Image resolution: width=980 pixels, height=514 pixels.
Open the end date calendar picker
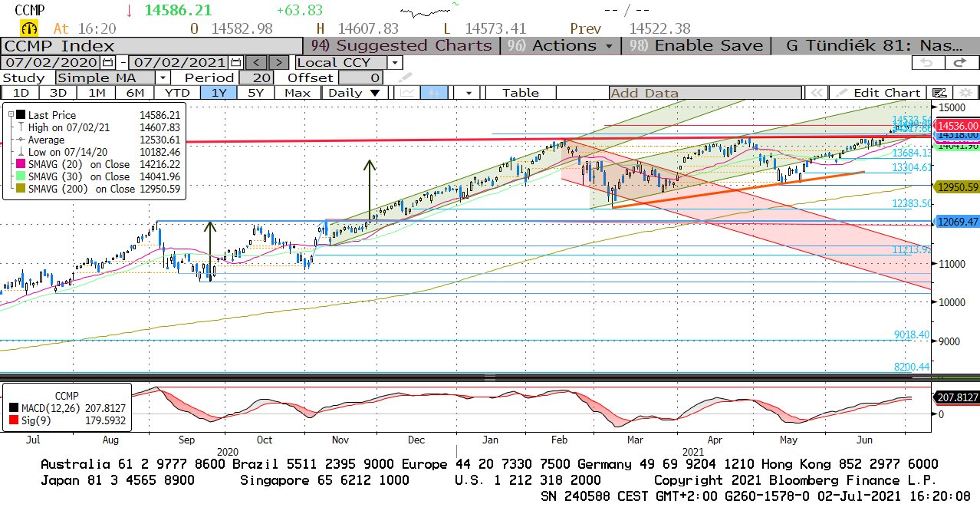pos(235,62)
